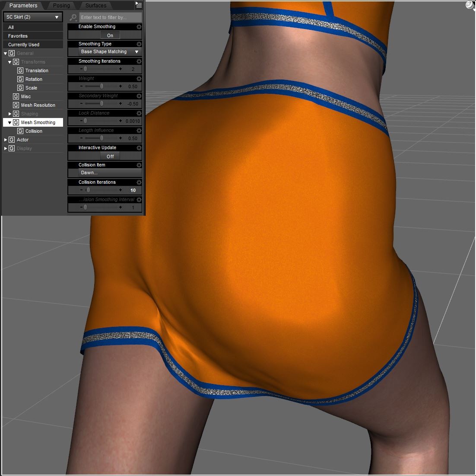
Task: Expand the Actor property group
Action: click(6, 140)
